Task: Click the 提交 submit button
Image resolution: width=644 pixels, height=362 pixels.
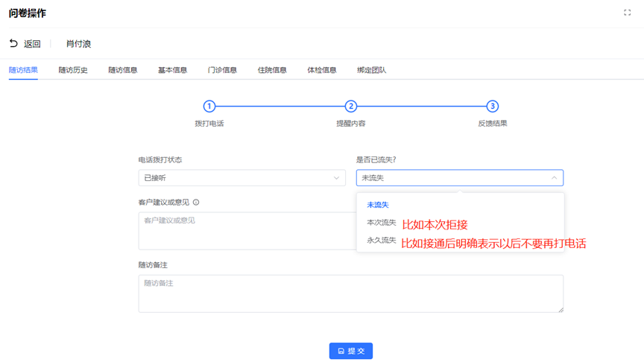Action: (x=351, y=351)
